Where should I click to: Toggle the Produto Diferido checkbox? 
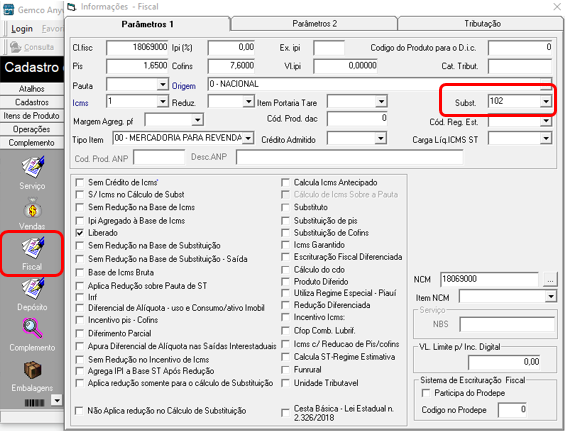285,282
